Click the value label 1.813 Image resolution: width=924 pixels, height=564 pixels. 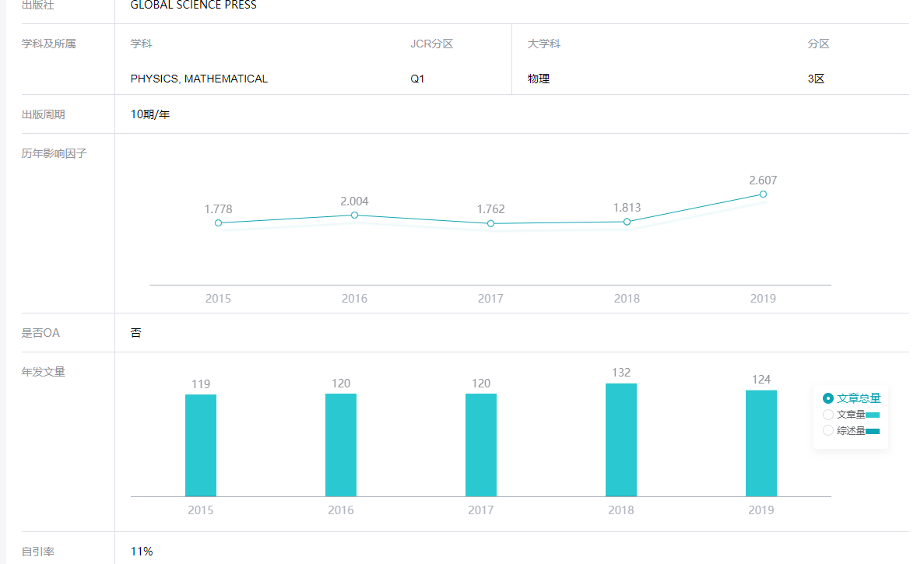[x=627, y=208]
